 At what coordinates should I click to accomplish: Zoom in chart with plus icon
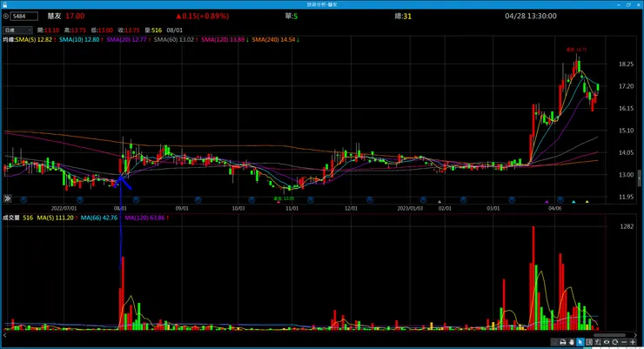tap(633, 342)
